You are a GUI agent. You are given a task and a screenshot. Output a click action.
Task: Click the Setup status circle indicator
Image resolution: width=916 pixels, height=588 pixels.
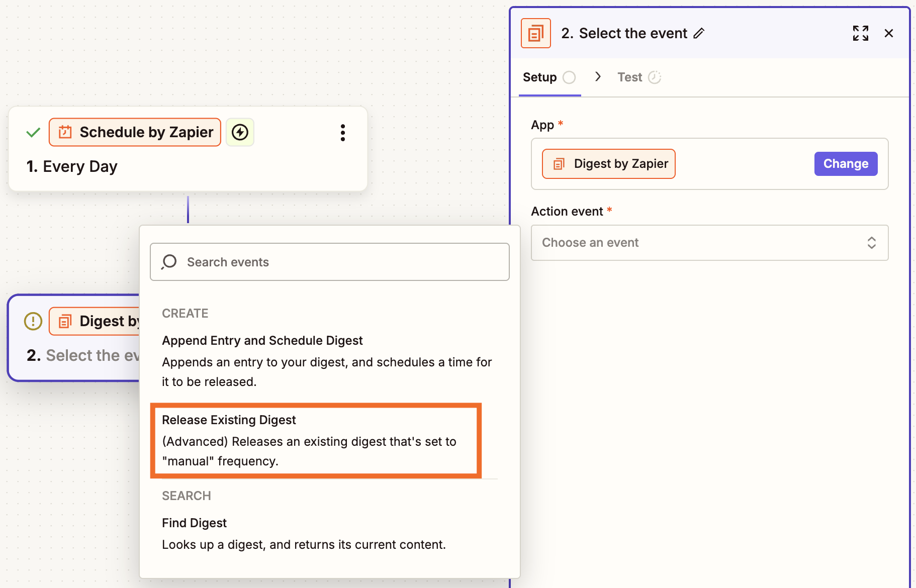pos(569,77)
